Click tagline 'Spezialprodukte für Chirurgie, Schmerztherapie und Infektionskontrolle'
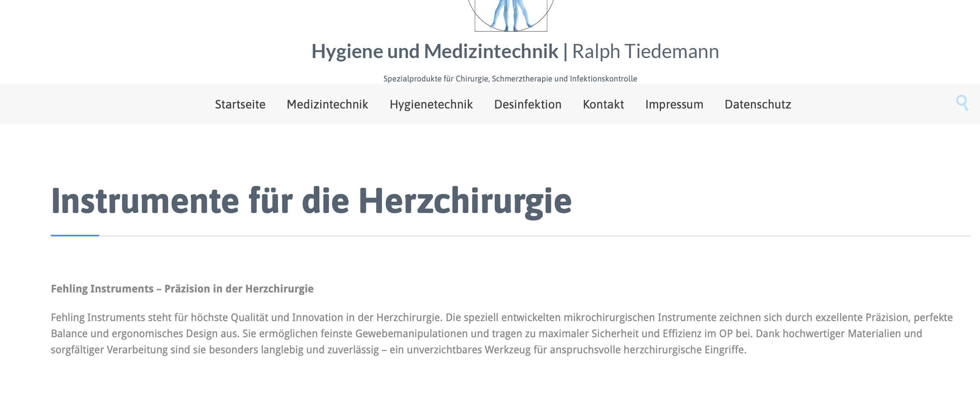980x405 pixels. click(510, 79)
